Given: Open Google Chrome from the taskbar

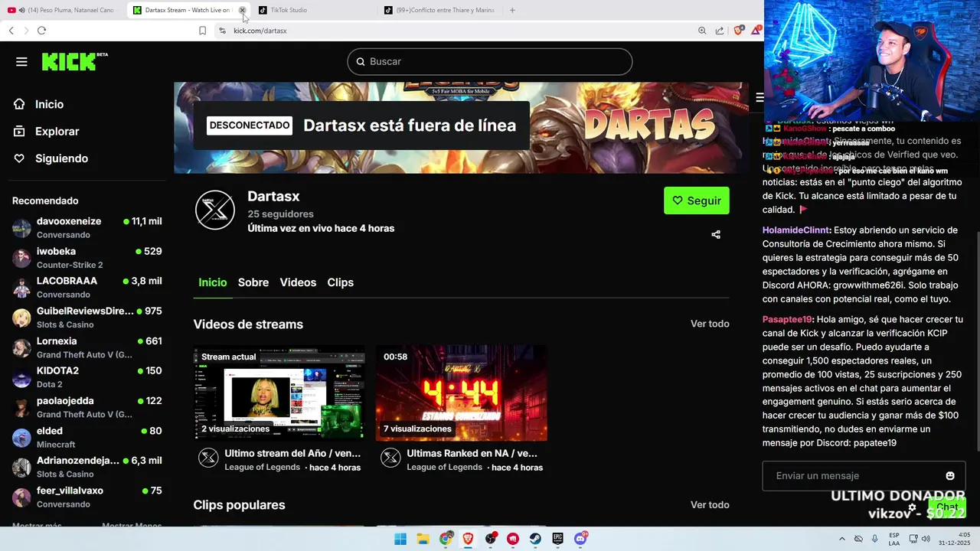Looking at the screenshot, I should coord(446,539).
